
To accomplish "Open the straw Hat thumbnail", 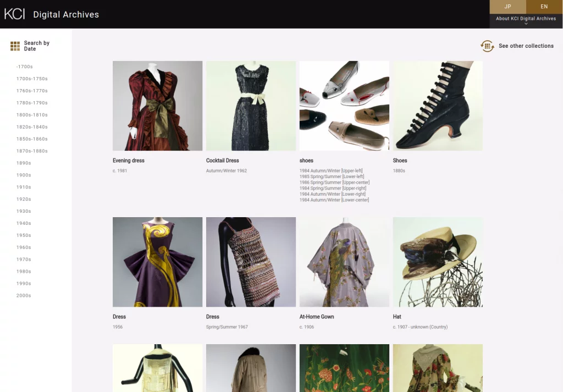I will point(438,262).
